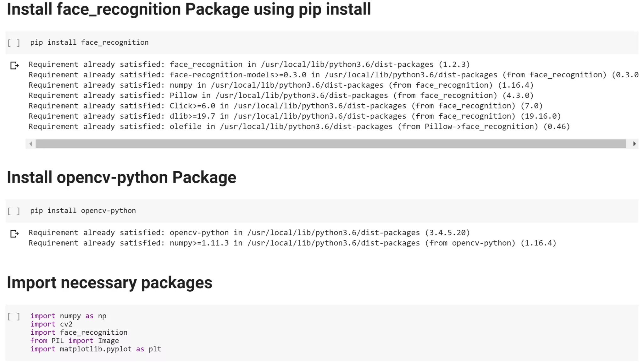This screenshot has width=644, height=362.
Task: Run the import packages code cell
Action: (x=14, y=316)
